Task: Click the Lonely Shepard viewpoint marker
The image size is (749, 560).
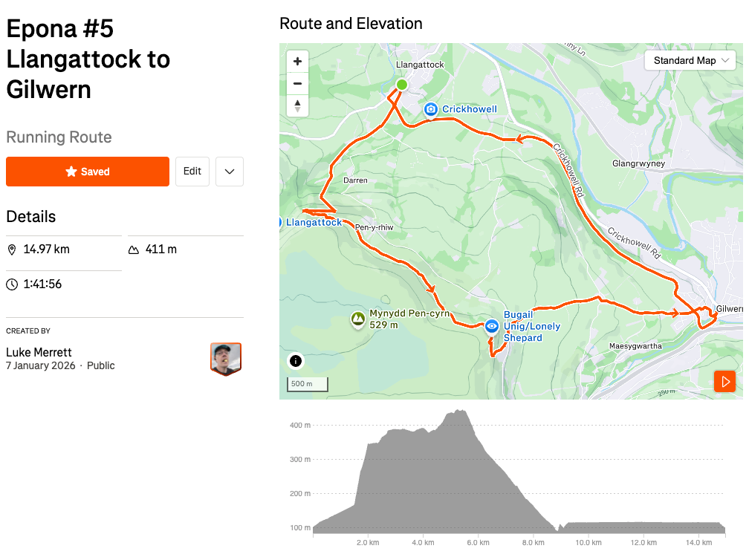Action: point(492,326)
